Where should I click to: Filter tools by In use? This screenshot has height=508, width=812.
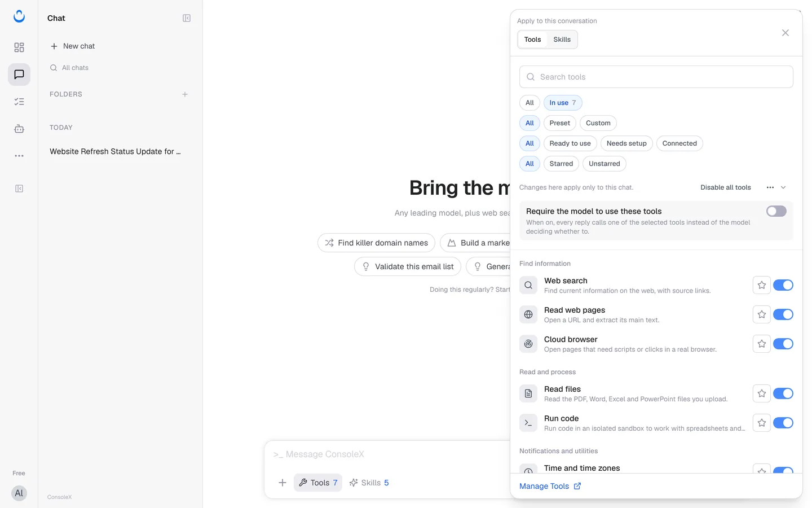563,103
